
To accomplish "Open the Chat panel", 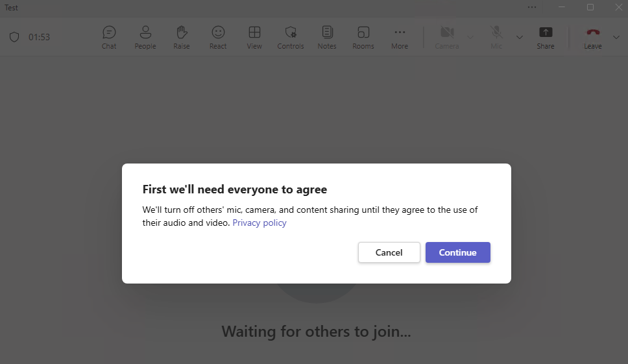I will pos(109,37).
